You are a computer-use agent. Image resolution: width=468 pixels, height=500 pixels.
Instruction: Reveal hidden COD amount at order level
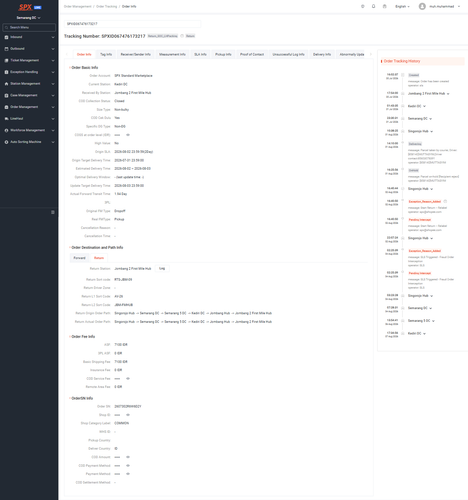click(x=128, y=135)
